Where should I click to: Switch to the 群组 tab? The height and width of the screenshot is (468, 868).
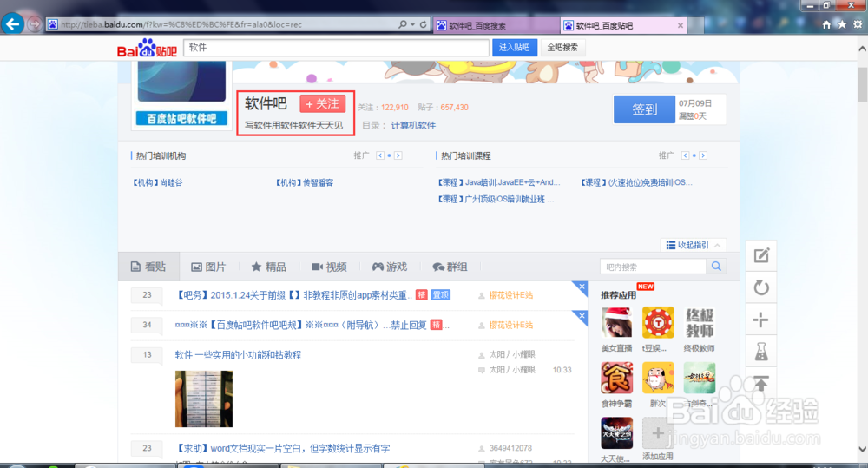[x=450, y=267]
